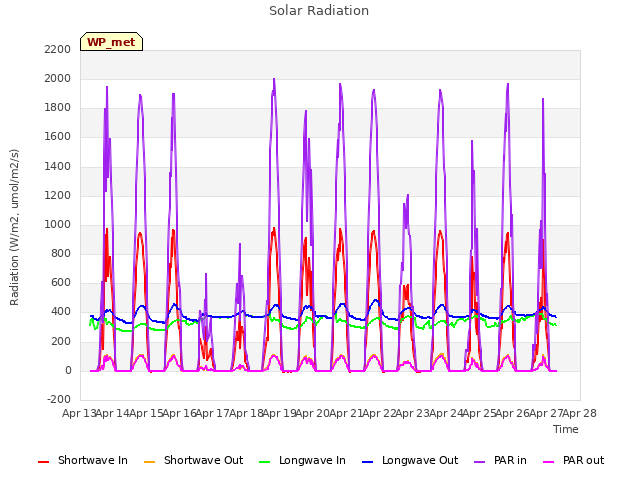
Task: Click the Shortwave In legend label
Action: click(93, 460)
